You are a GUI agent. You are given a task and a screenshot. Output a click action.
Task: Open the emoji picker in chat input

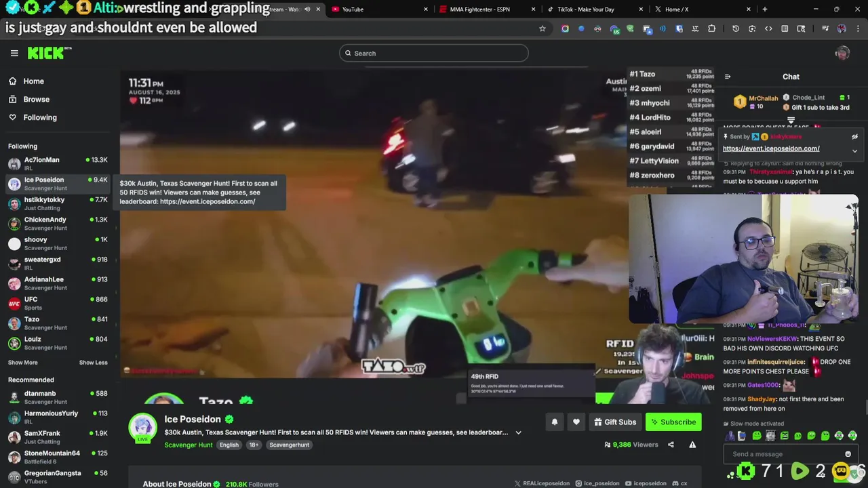(x=848, y=454)
